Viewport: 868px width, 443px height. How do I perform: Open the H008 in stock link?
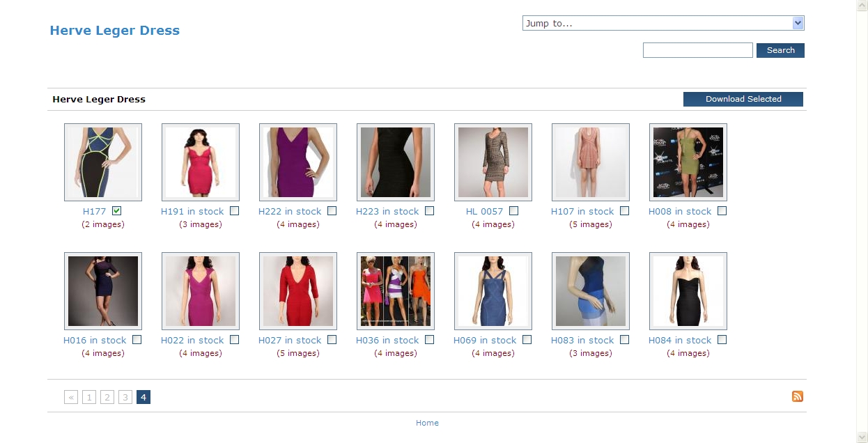pyautogui.click(x=680, y=211)
